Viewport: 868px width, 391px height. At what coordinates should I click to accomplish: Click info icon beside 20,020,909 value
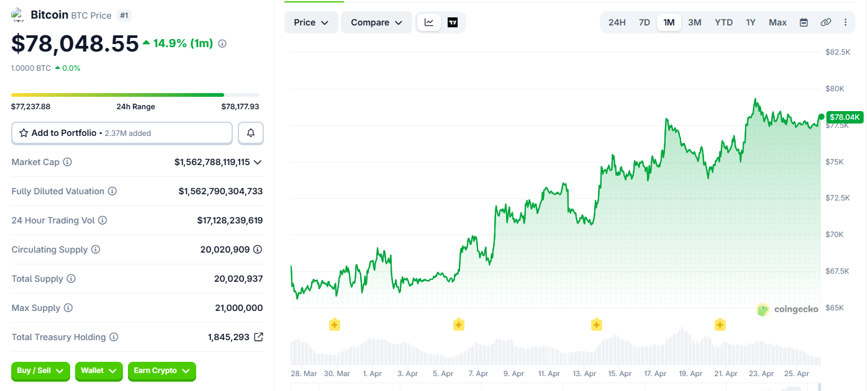click(x=258, y=249)
